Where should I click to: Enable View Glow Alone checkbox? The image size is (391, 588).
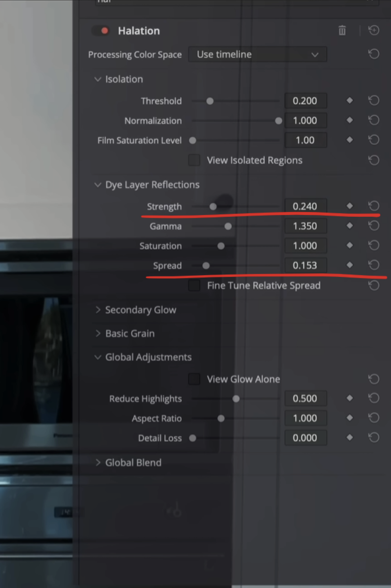coord(194,379)
